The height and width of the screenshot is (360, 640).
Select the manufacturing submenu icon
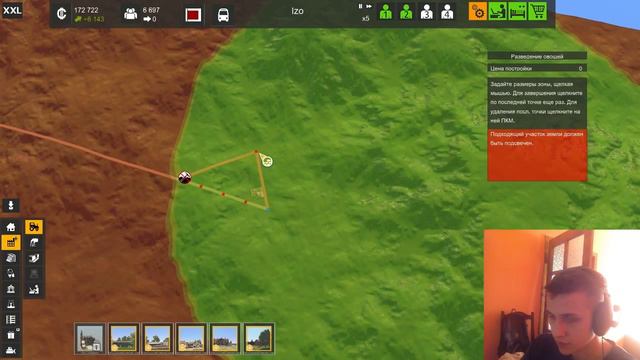[34, 258]
